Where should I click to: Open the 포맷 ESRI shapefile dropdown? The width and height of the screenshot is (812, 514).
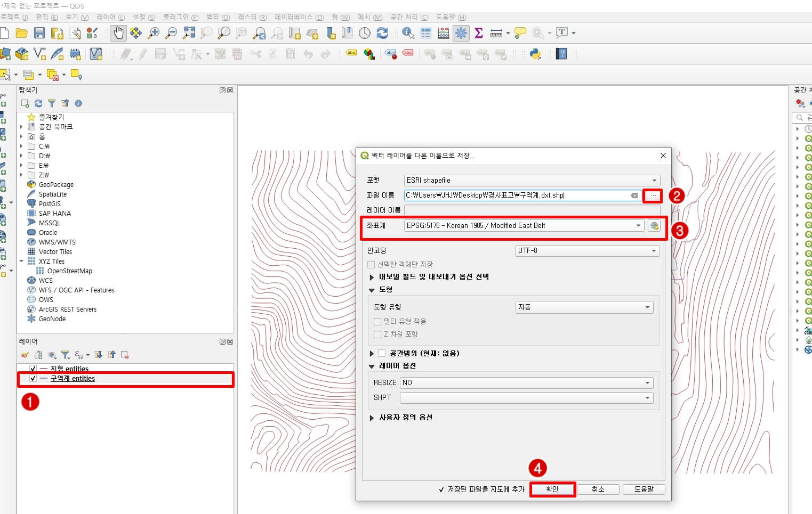pos(532,181)
